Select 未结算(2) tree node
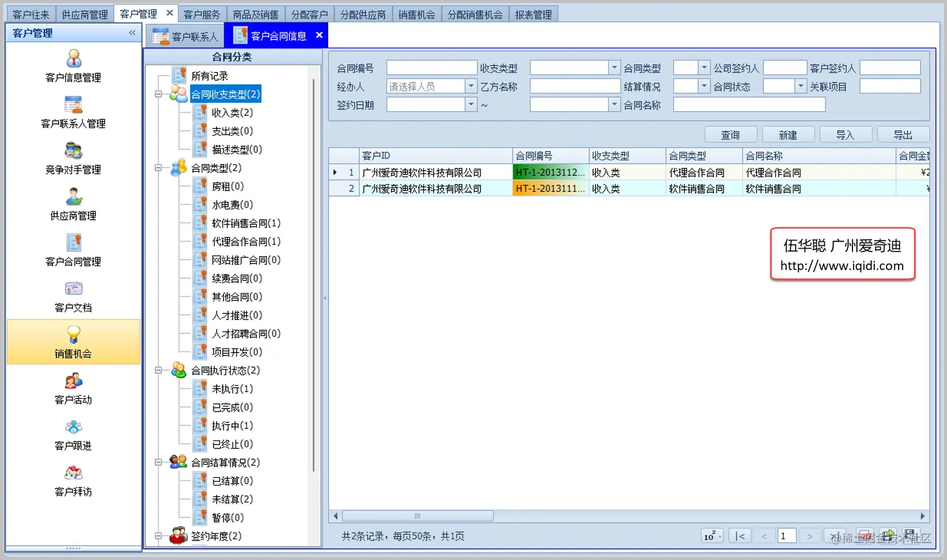Screen dimensions: 947x560 point(232,499)
